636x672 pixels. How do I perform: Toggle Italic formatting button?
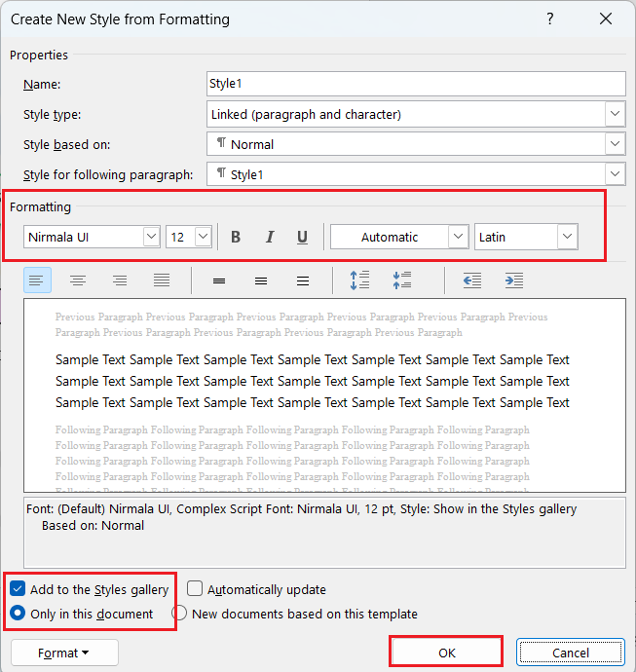[269, 237]
